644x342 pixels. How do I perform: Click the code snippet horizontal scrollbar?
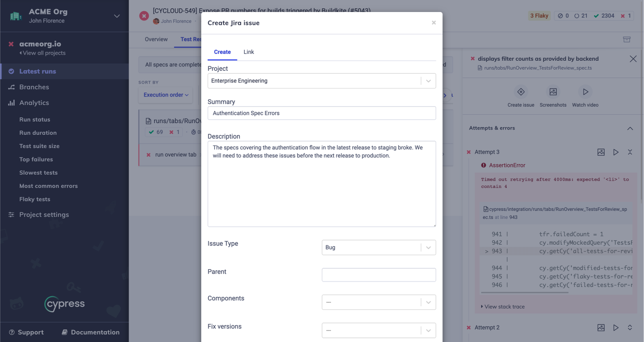click(x=524, y=293)
